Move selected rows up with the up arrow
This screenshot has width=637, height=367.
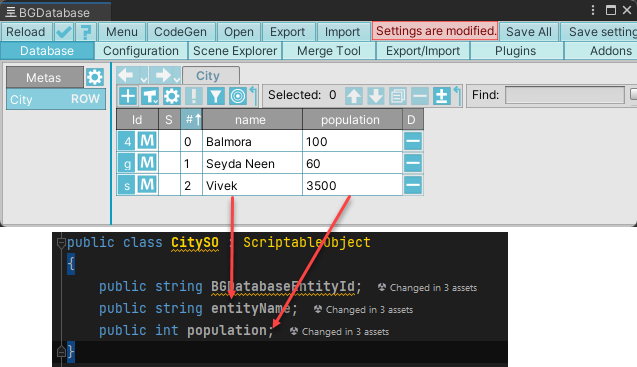354,96
